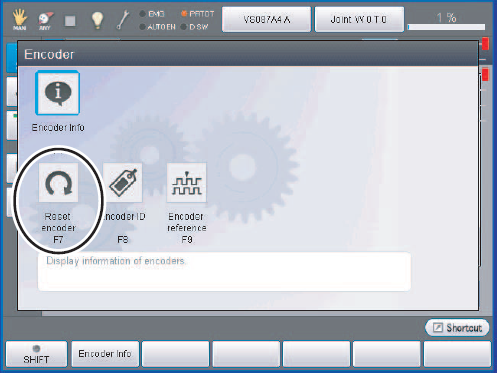Select the Reset encoder F7 icon
Viewport: 497px width, 373px height.
pyautogui.click(x=58, y=183)
